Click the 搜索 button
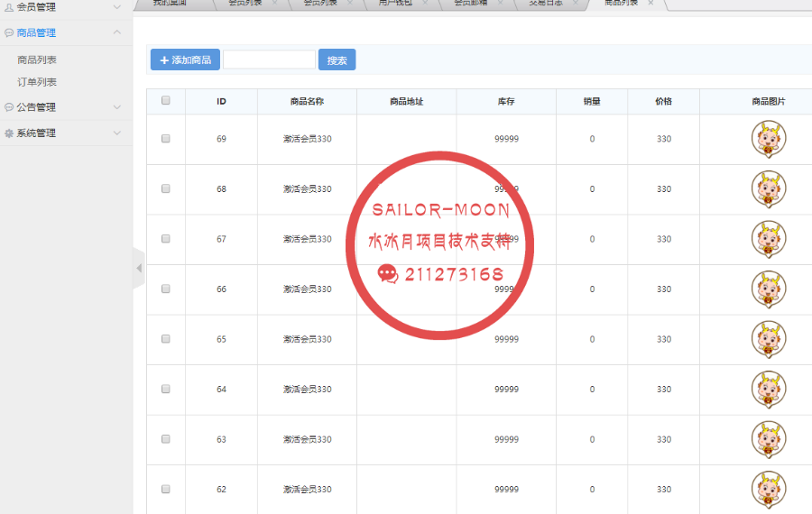Image resolution: width=812 pixels, height=514 pixels. 337,60
